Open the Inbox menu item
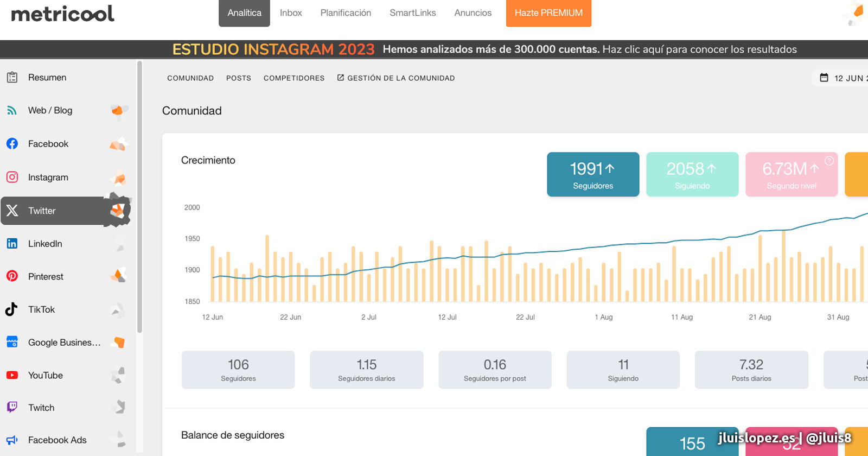Image resolution: width=868 pixels, height=456 pixels. (x=291, y=13)
